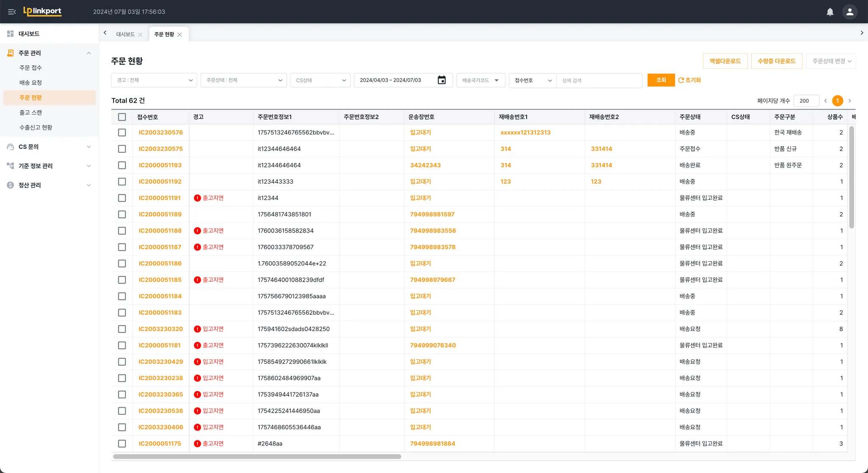Open the 배송국가코드 dropdown
868x473 pixels.
pyautogui.click(x=480, y=80)
